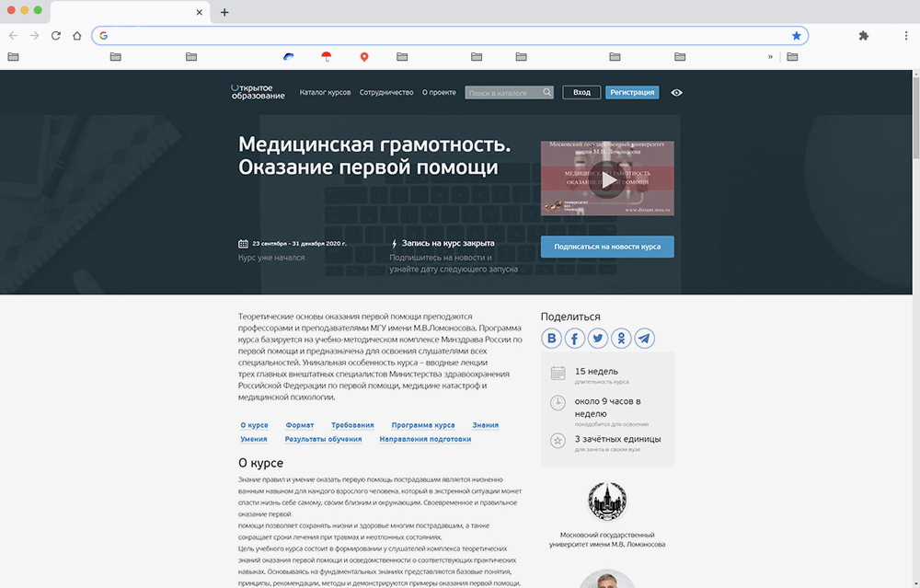
Task: Jump to Результаты обучения section link
Action: pos(323,440)
